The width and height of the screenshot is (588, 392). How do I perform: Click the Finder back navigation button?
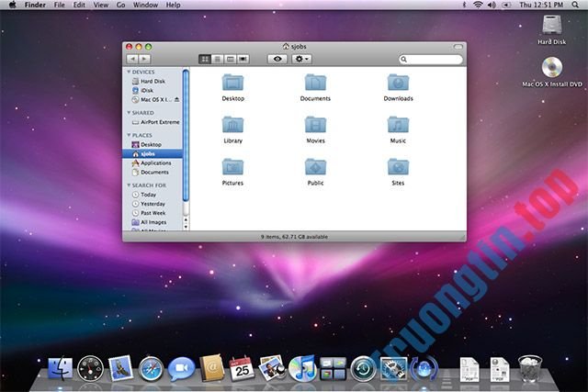click(x=132, y=59)
